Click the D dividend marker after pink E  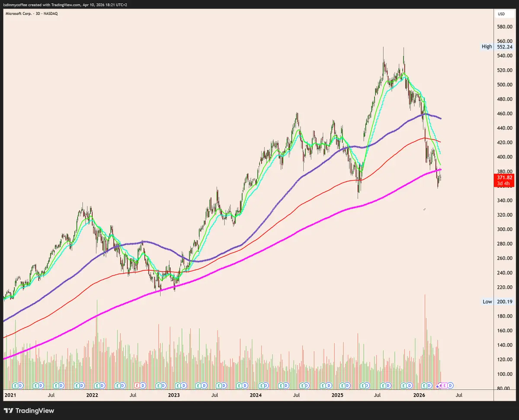pos(450,385)
